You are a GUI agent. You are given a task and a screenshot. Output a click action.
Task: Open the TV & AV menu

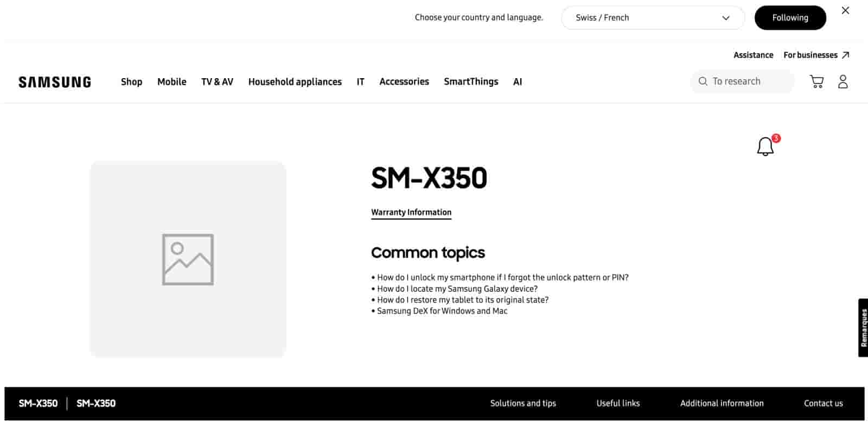pyautogui.click(x=217, y=82)
